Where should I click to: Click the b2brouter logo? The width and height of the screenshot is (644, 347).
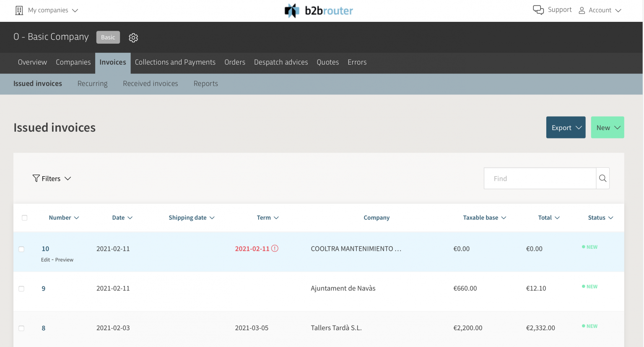pos(319,10)
